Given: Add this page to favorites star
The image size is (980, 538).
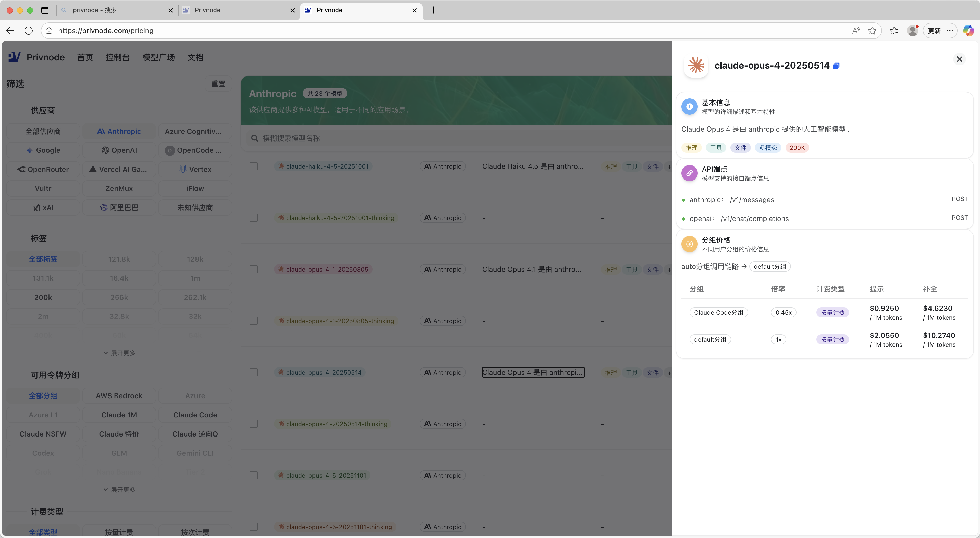Looking at the screenshot, I should click(872, 31).
